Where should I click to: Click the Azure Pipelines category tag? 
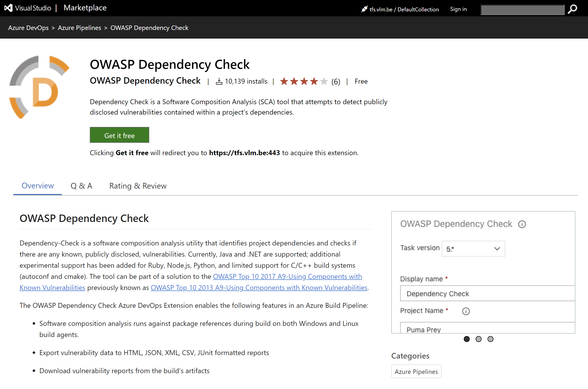click(416, 371)
